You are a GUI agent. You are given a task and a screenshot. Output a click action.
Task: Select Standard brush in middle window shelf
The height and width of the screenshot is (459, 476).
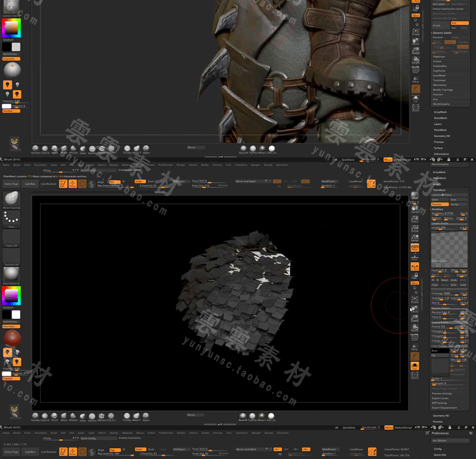pos(35,417)
